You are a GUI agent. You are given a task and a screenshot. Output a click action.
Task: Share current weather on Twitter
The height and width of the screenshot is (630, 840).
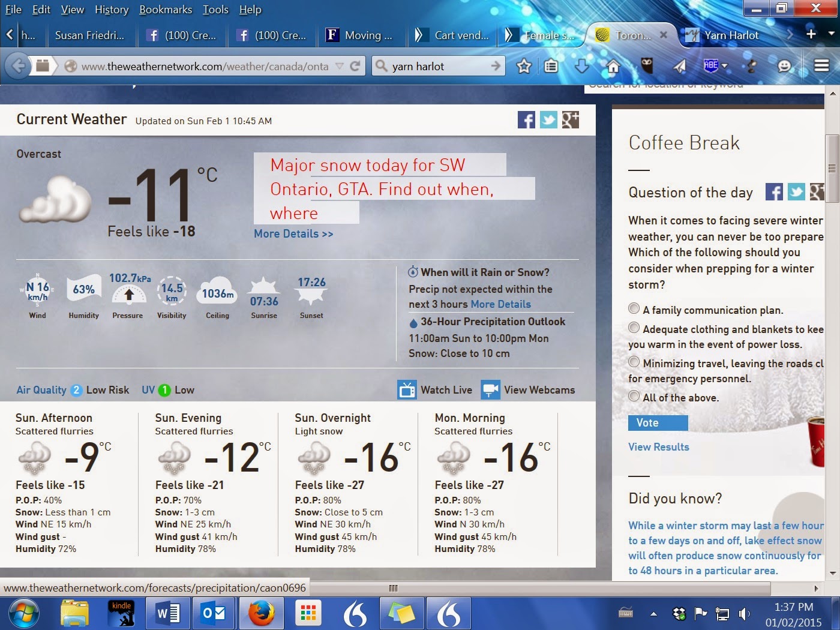[548, 120]
